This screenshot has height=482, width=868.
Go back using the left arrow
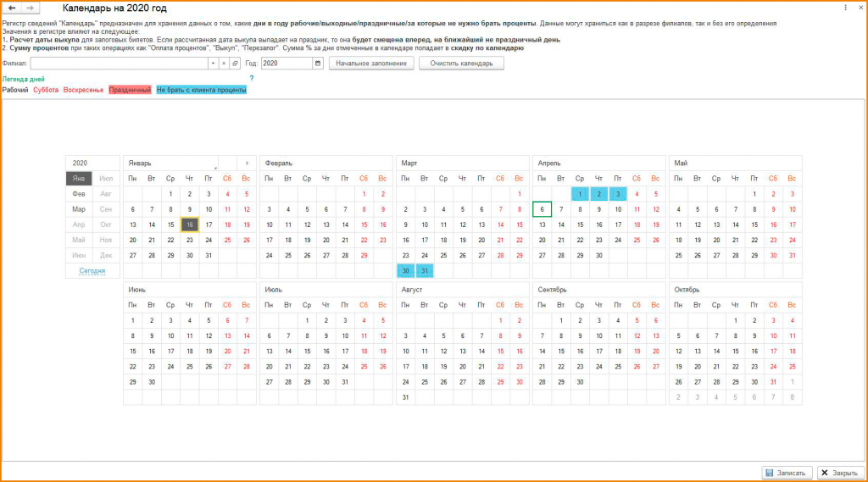pos(12,8)
